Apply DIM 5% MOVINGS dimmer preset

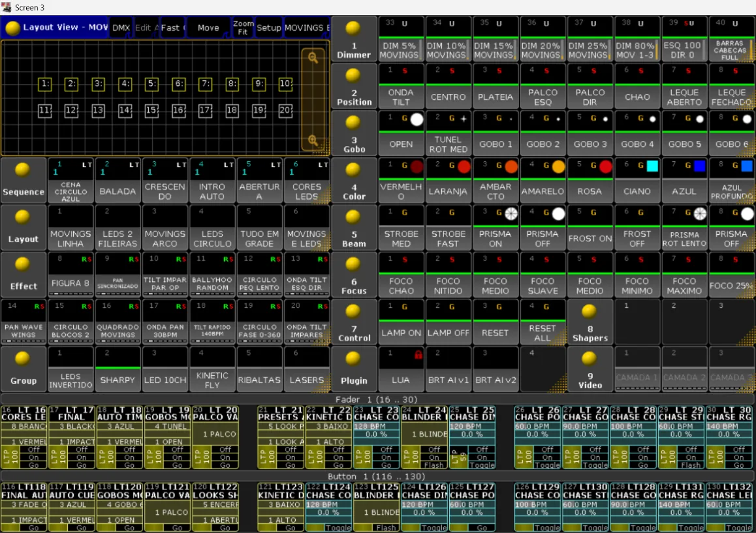pyautogui.click(x=401, y=38)
